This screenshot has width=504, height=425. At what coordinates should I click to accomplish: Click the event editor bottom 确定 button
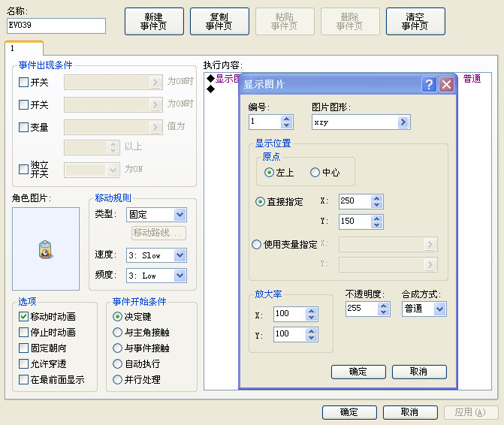349,412
